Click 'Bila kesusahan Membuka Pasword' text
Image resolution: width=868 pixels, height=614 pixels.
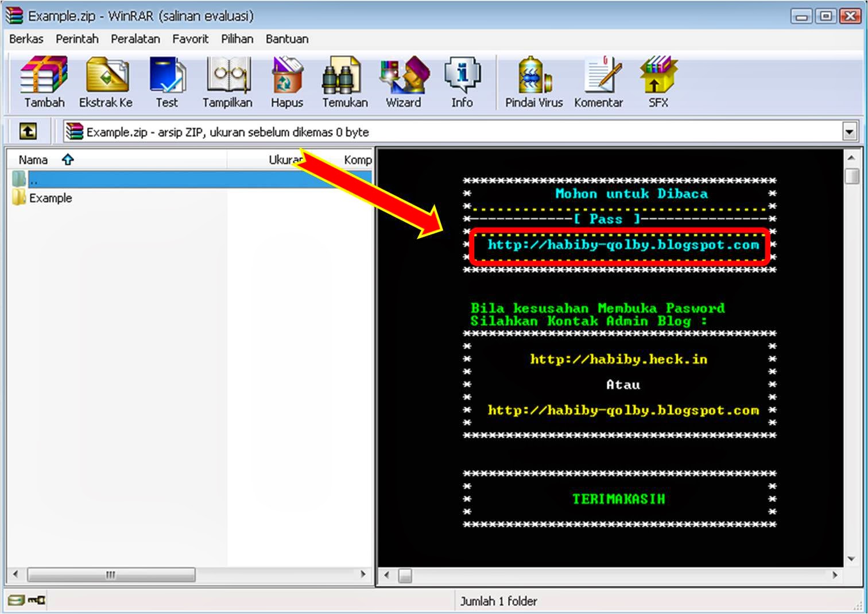[x=598, y=308]
